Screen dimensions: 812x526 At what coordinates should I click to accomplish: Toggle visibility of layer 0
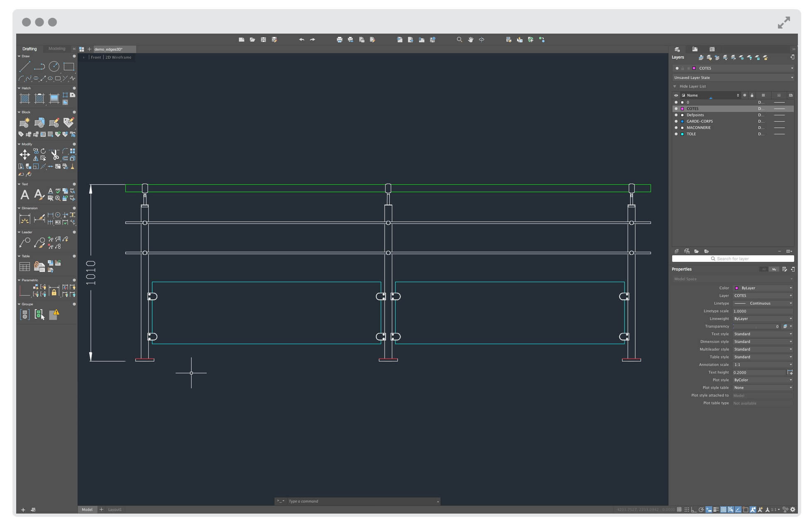[676, 102]
